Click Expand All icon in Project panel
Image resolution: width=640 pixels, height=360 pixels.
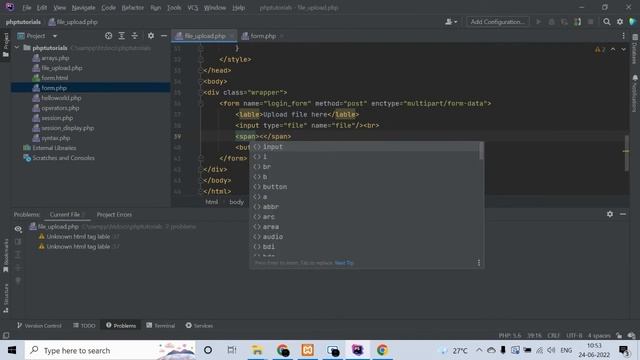(122, 36)
